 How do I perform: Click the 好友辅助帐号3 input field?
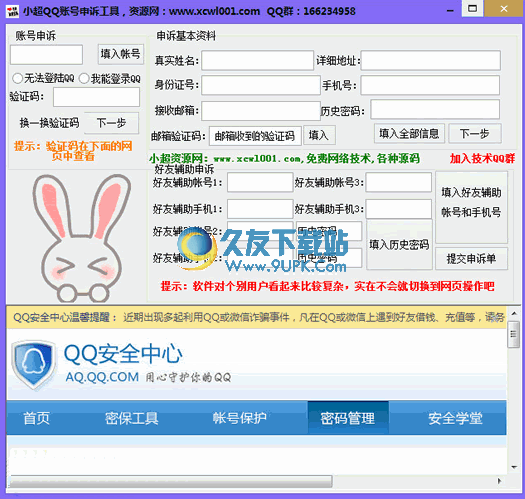[x=398, y=182]
